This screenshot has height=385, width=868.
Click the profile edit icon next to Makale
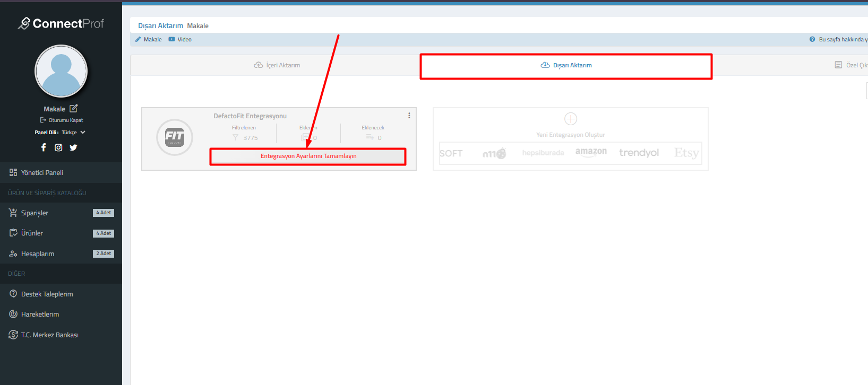[x=74, y=109]
